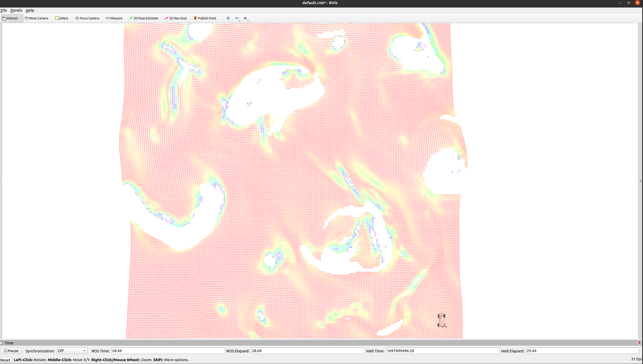This screenshot has width=643, height=364.
Task: Click the Focus Camera tool
Action: 87,18
